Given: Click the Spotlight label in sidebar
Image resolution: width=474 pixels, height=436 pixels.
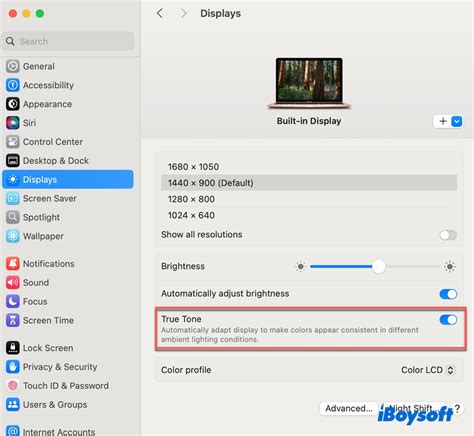Looking at the screenshot, I should point(41,217).
